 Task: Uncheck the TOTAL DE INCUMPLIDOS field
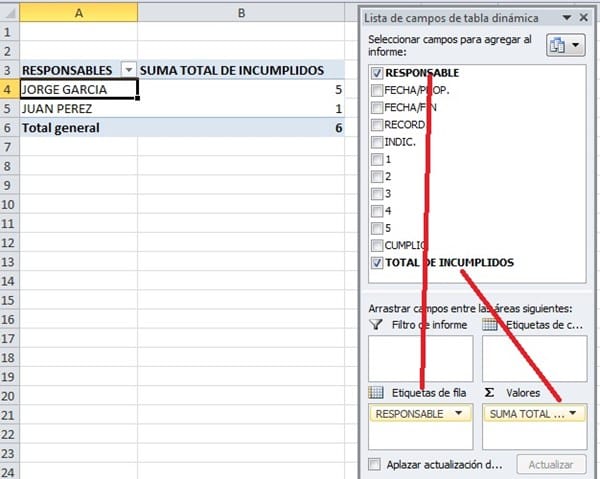[377, 263]
